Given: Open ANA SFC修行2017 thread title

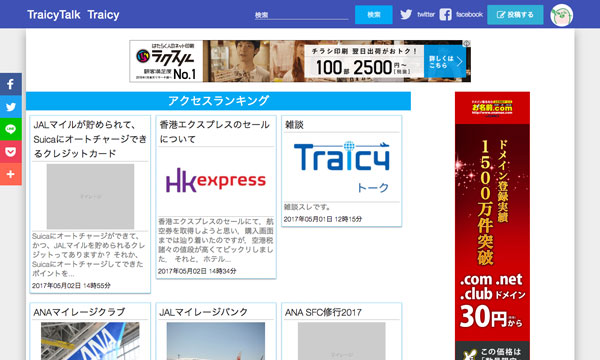Looking at the screenshot, I should pyautogui.click(x=323, y=312).
